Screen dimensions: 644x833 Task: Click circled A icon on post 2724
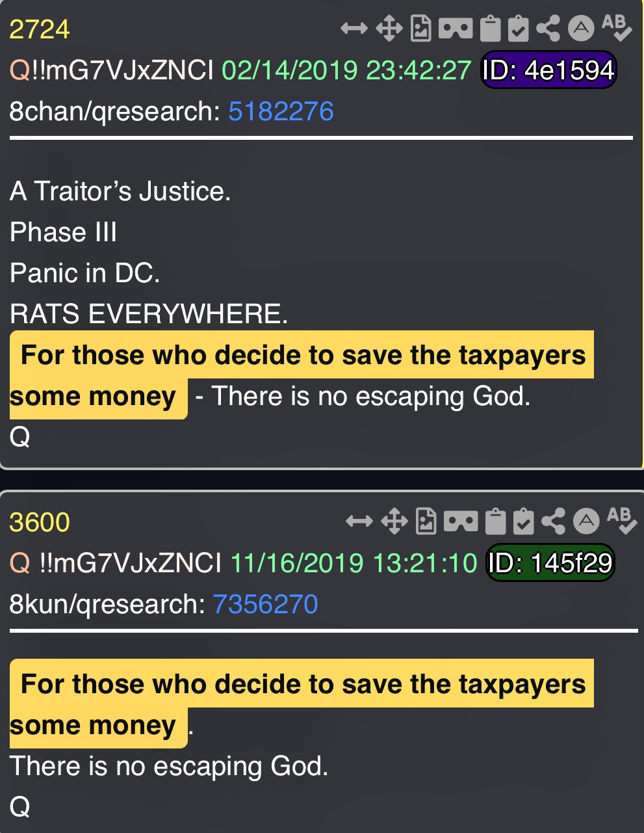pos(581,28)
